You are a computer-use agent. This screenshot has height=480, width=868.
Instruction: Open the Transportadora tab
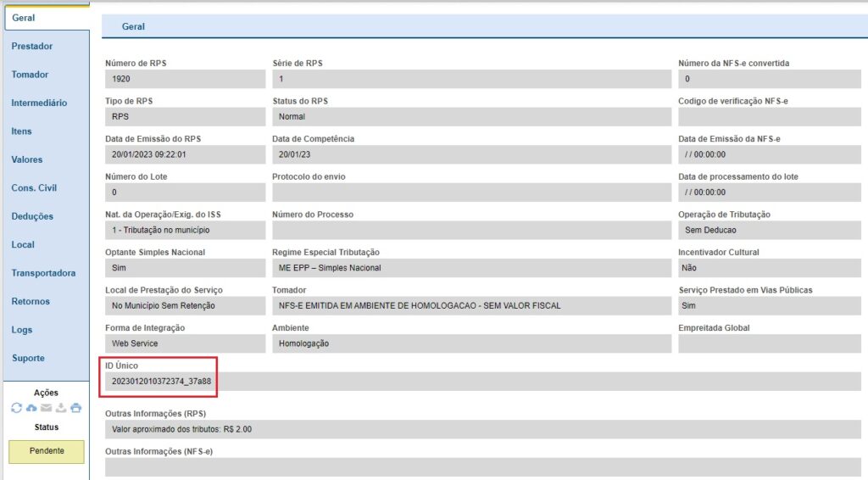[x=43, y=273]
